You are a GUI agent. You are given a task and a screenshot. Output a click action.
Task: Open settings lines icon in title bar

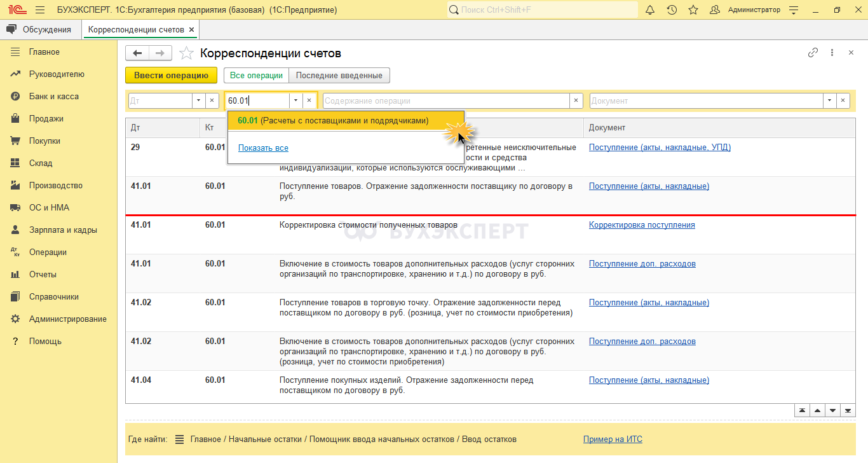(794, 10)
